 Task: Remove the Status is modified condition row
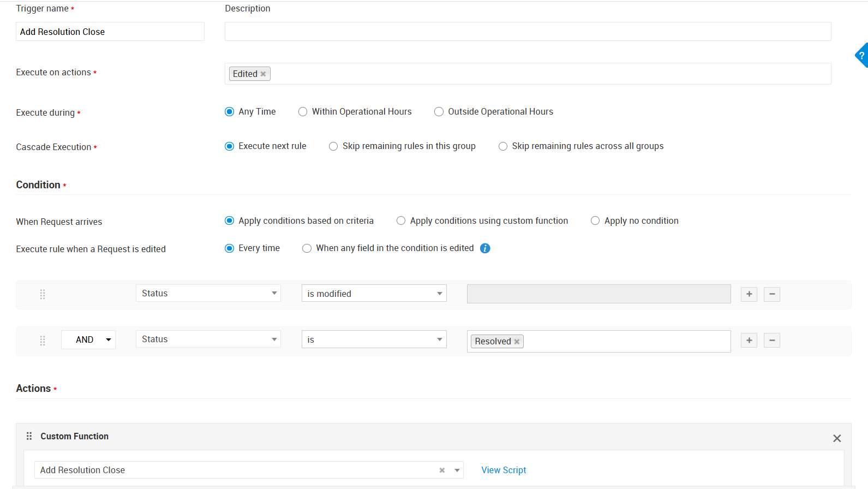point(771,294)
